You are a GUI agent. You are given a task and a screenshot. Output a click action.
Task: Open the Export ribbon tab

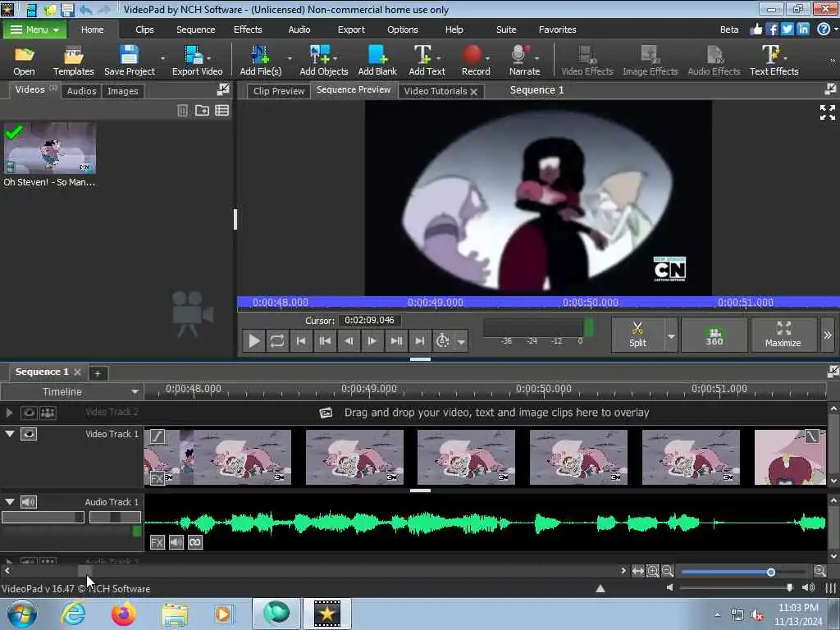point(351,30)
